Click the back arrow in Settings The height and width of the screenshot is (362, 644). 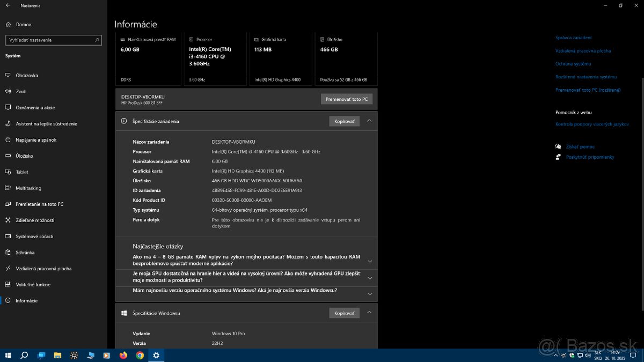click(x=7, y=5)
